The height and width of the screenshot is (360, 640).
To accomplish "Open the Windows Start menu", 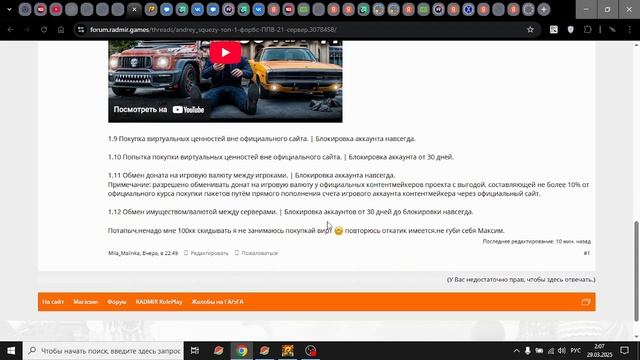I will [11, 351].
